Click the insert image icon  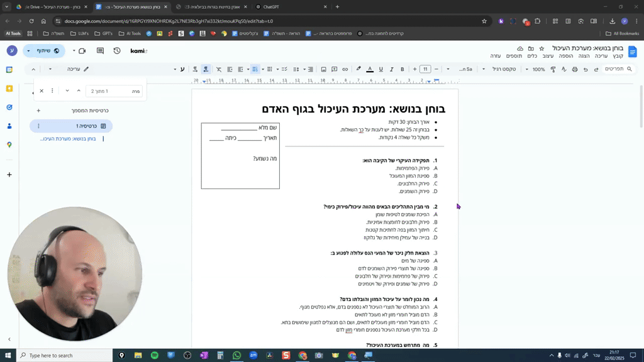click(x=324, y=69)
